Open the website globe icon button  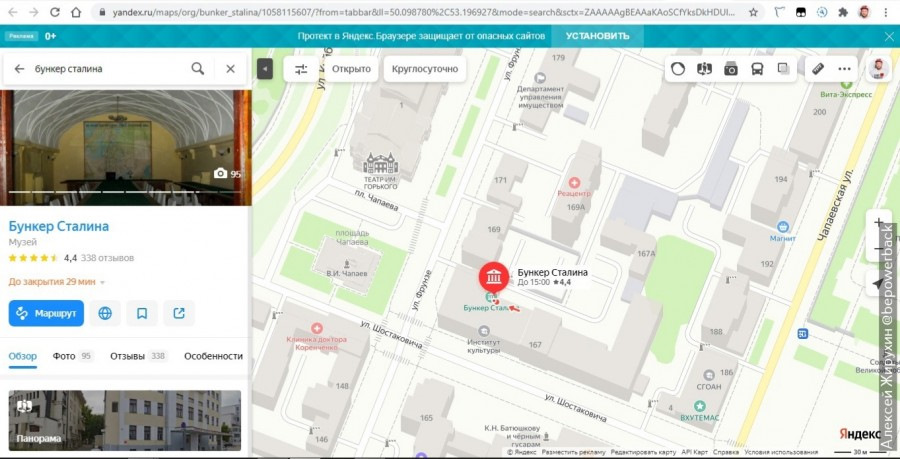(105, 313)
